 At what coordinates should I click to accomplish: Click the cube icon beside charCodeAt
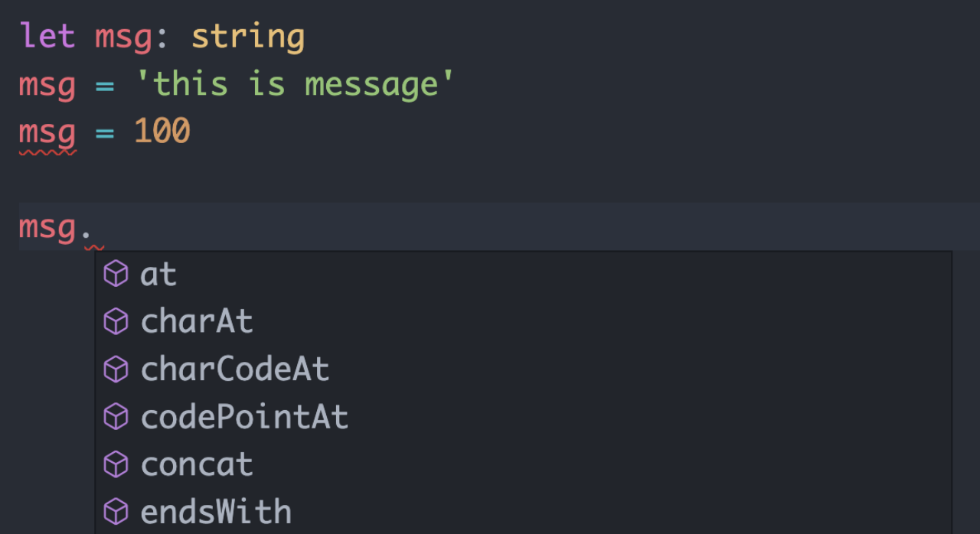116,370
